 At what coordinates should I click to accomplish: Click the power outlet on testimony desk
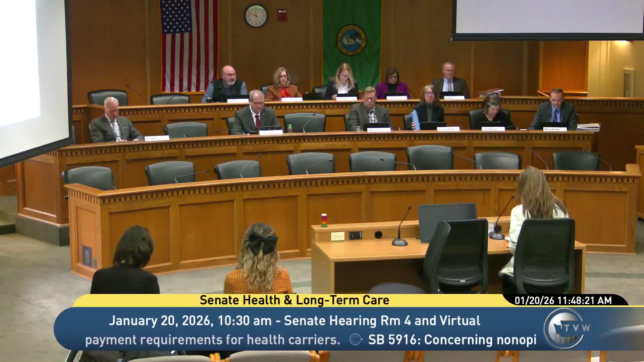337,236
